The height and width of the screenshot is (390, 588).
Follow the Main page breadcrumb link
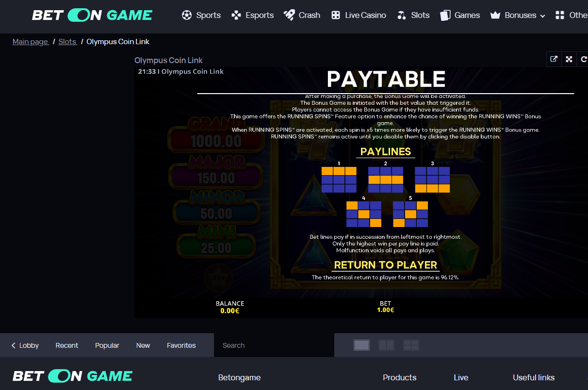coord(30,42)
